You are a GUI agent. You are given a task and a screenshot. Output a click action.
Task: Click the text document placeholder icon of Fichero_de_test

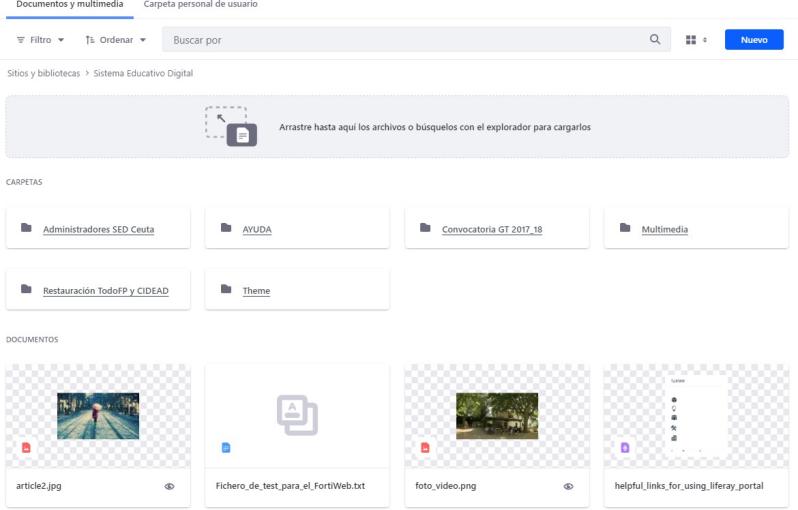click(297, 415)
